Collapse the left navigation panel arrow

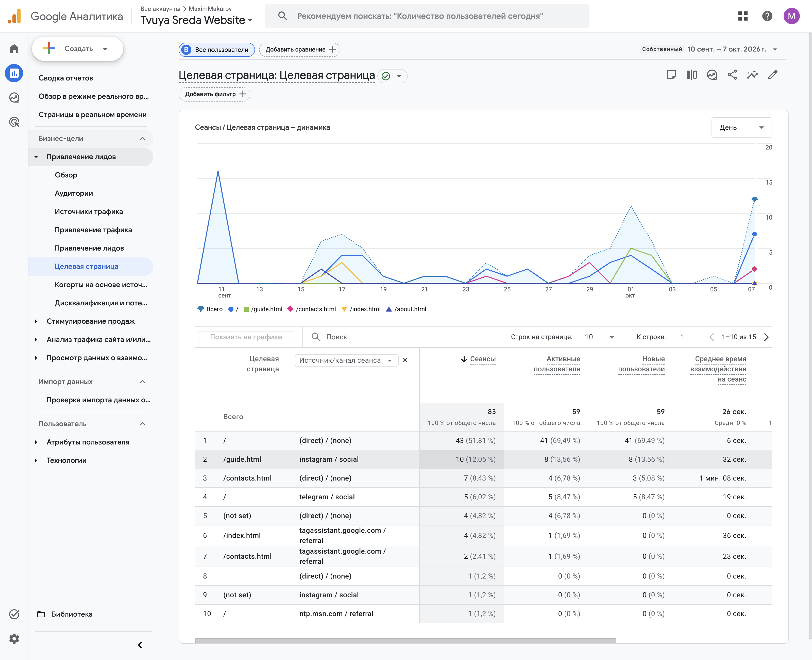[x=140, y=645]
